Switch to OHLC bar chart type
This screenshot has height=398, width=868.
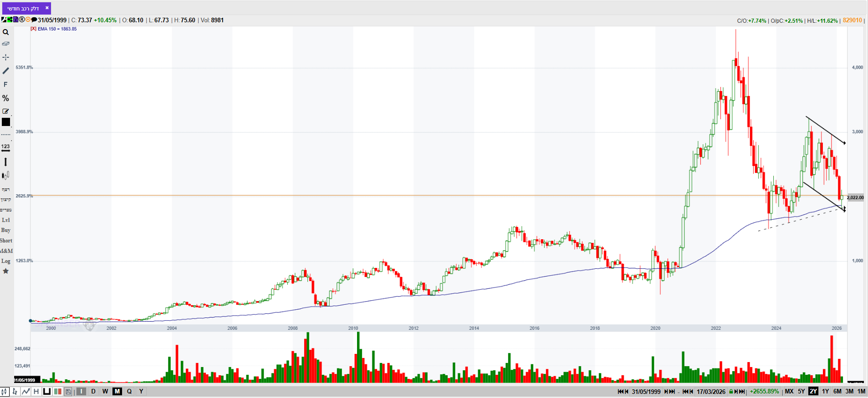point(15,391)
